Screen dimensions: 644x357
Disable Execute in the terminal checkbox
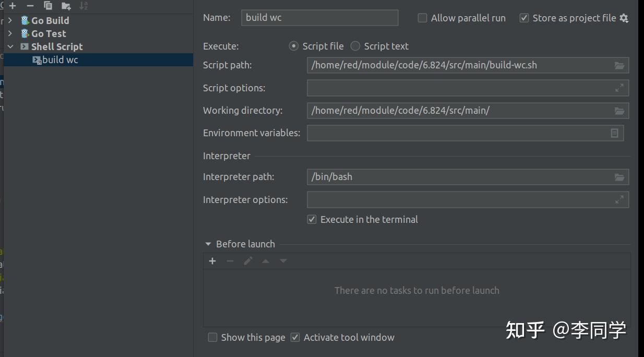click(312, 220)
